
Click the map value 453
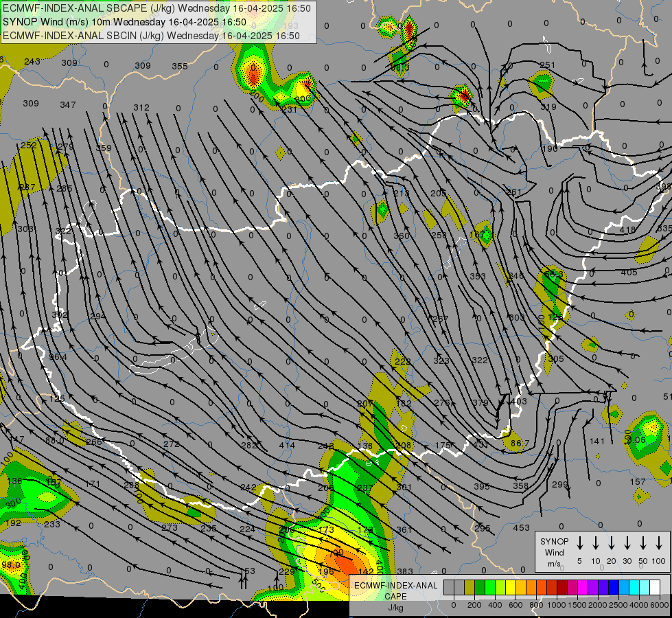click(522, 527)
